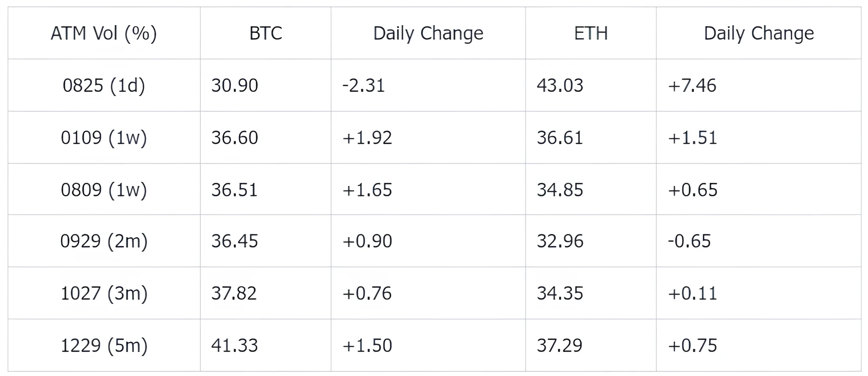
Task: Select the 0825 (1d) row label
Action: [104, 85]
